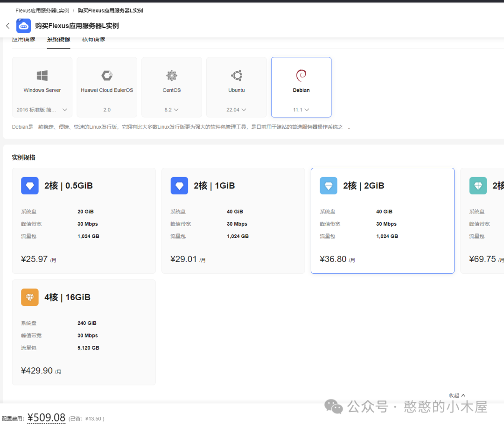The width and height of the screenshot is (504, 427).
Task: Pick the Debian swirl logo icon
Action: point(301,76)
